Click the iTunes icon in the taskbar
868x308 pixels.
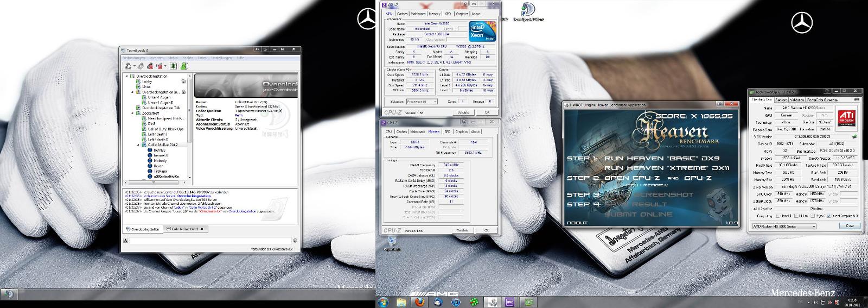point(456,301)
